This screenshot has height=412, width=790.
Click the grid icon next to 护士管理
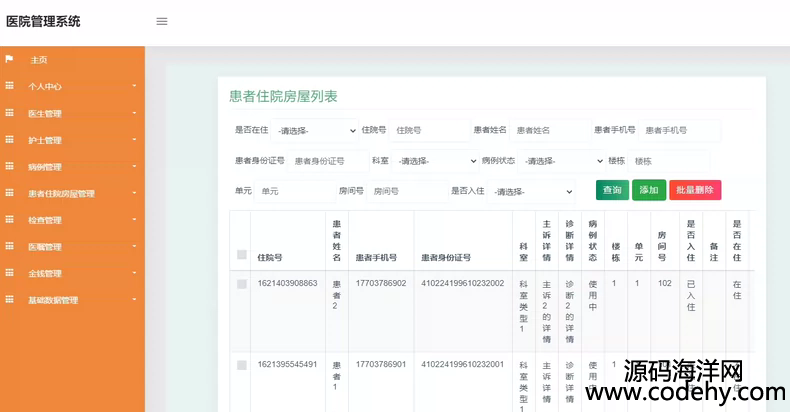point(10,140)
